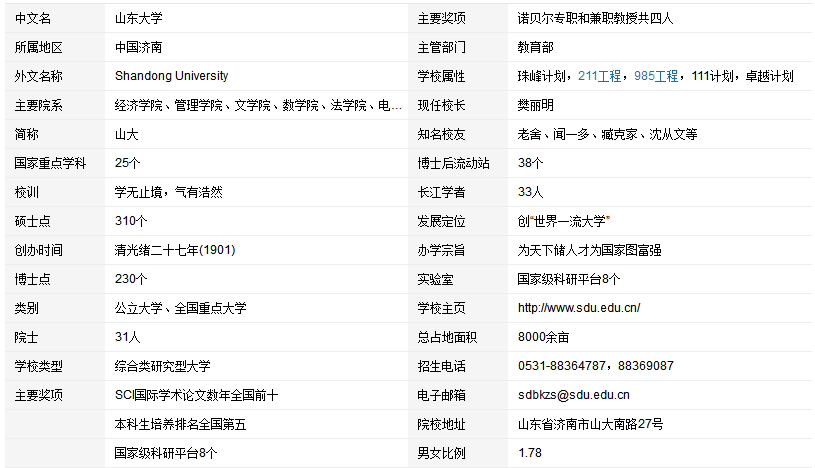Select the value 33人
The height and width of the screenshot is (468, 815).
pyautogui.click(x=530, y=192)
